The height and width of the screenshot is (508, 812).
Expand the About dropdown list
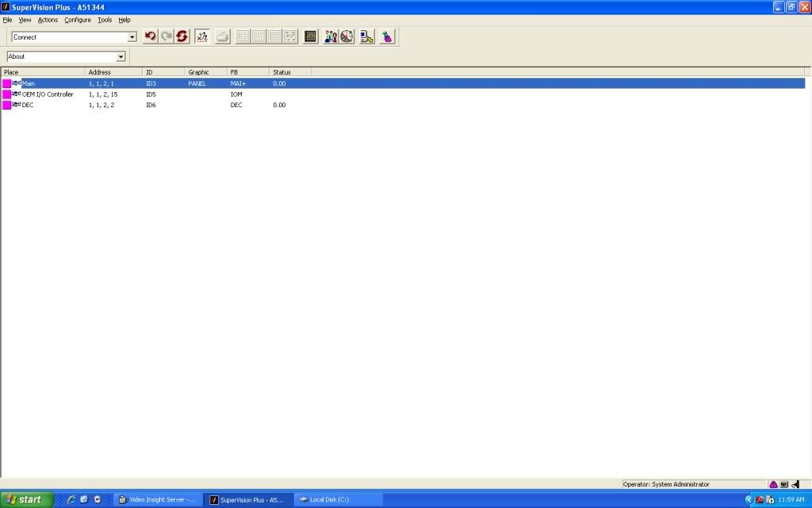[121, 56]
